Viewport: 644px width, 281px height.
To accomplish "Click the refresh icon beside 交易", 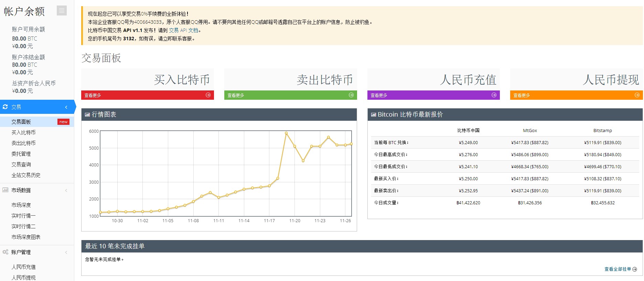I will (x=5, y=107).
